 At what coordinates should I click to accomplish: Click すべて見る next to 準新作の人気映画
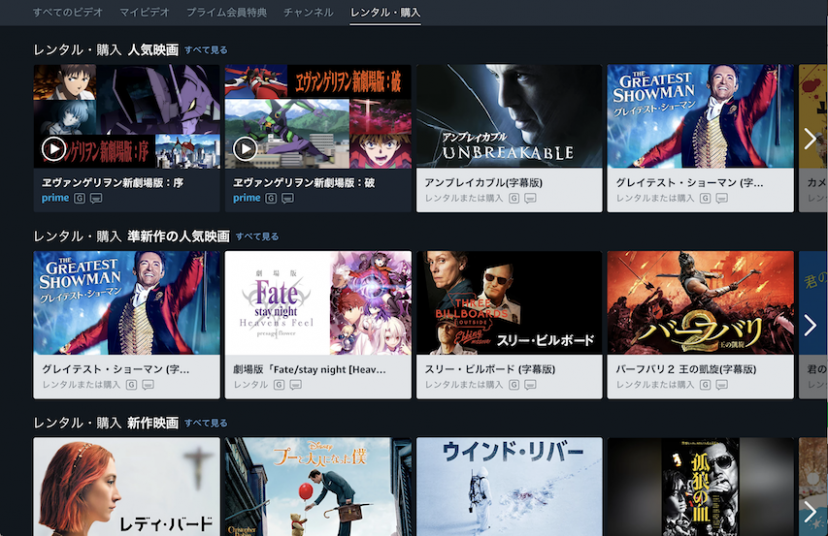click(x=257, y=237)
